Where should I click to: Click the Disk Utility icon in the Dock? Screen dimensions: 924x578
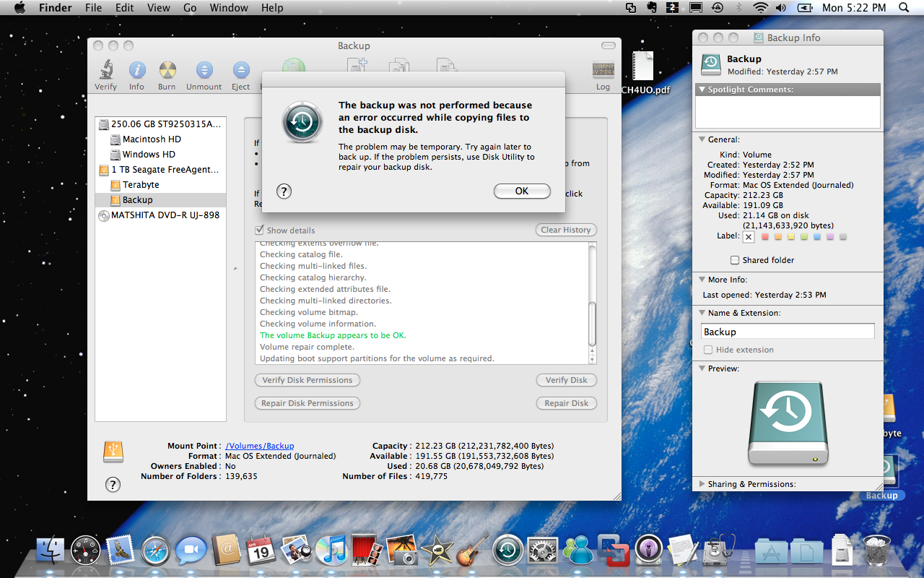pos(719,551)
